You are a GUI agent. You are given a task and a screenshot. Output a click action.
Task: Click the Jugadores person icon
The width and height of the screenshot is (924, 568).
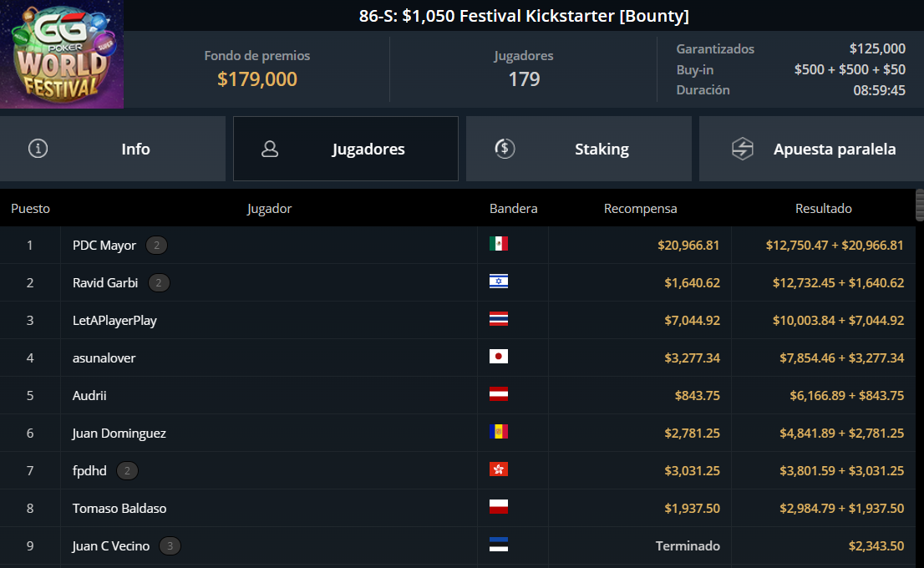coord(270,149)
